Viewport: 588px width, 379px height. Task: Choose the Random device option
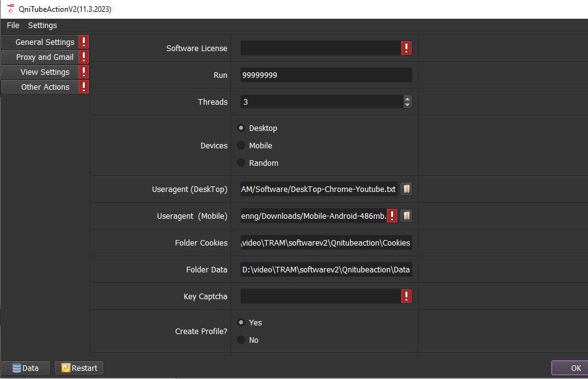(242, 163)
